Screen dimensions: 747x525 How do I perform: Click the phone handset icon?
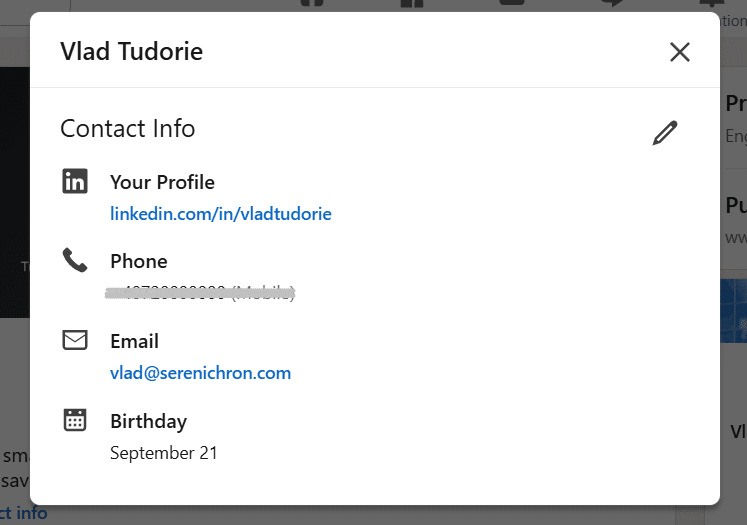tap(75, 261)
